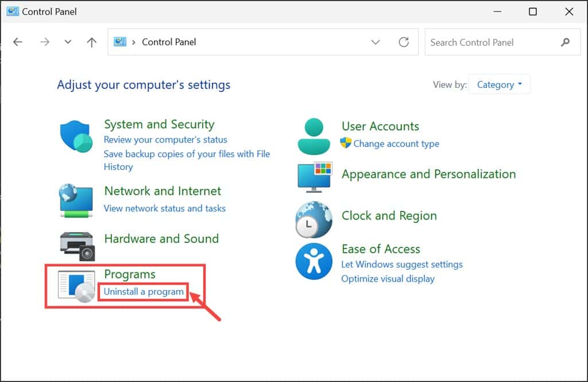Focus the Search Control Panel field
Image resolution: width=588 pixels, height=382 pixels.
click(502, 42)
